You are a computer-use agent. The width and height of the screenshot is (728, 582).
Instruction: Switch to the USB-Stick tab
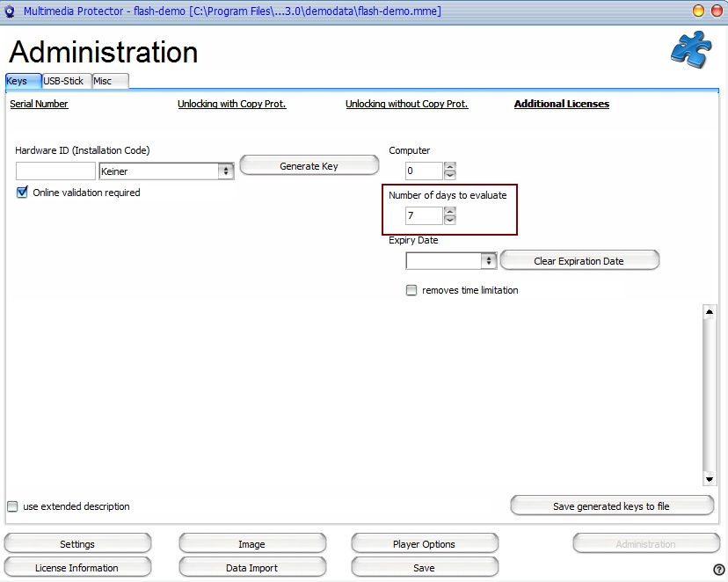coord(63,81)
